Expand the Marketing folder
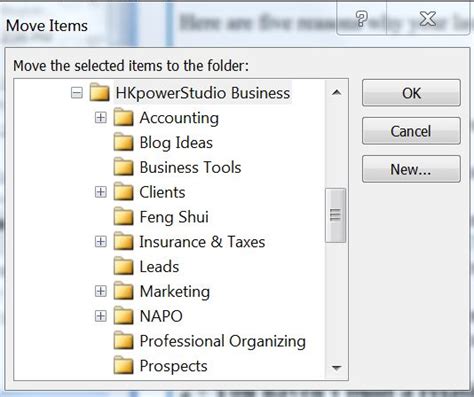 pyautogui.click(x=101, y=291)
